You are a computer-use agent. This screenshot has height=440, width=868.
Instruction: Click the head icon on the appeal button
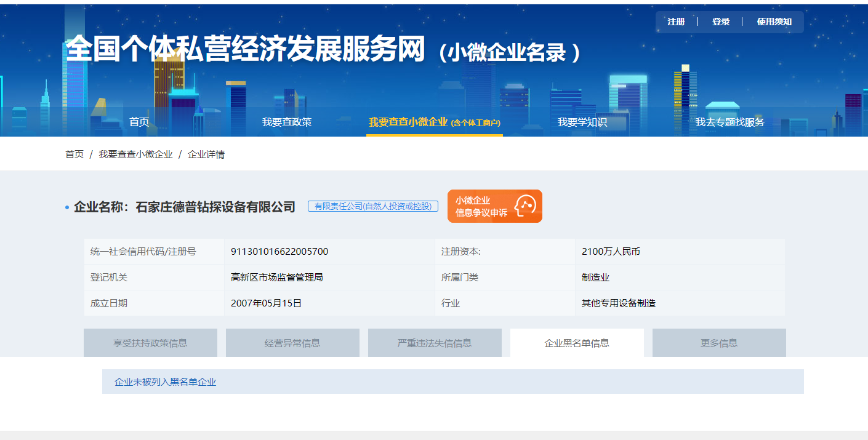[x=526, y=206]
